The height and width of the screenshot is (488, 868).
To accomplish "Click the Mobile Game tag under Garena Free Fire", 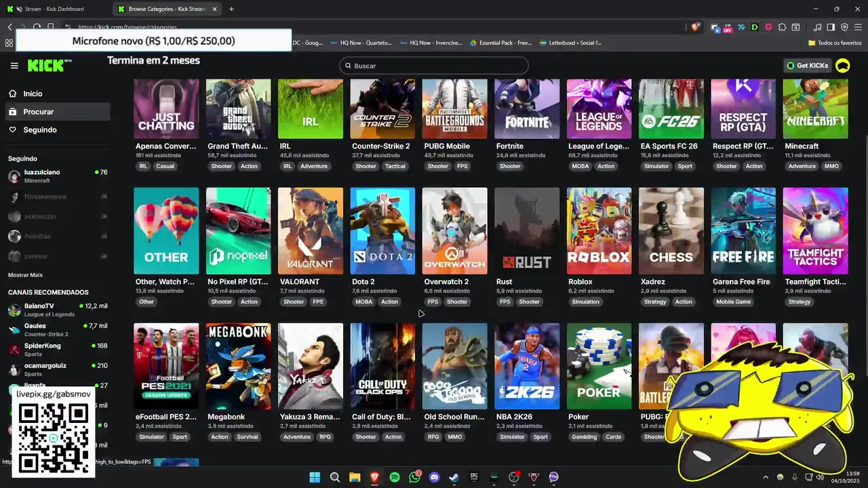I will click(734, 302).
